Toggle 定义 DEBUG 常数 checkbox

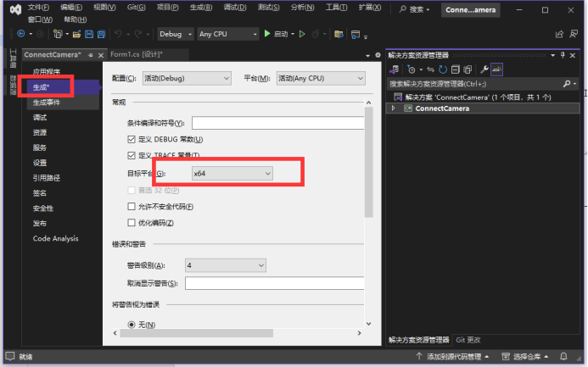coord(132,139)
